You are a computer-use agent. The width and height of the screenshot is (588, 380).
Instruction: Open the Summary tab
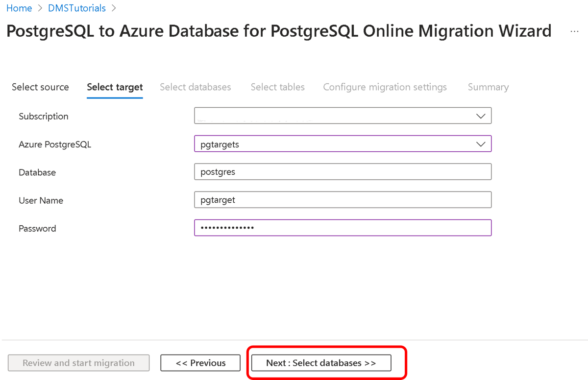point(488,87)
